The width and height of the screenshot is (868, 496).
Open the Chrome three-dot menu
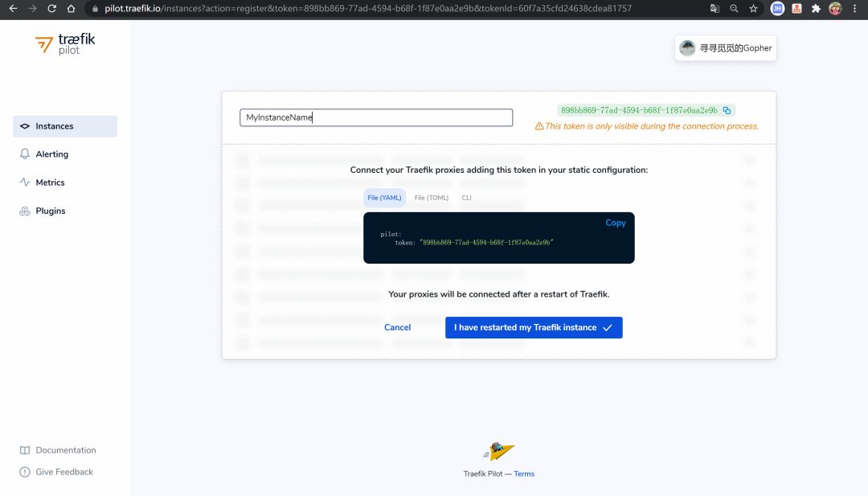click(x=854, y=8)
